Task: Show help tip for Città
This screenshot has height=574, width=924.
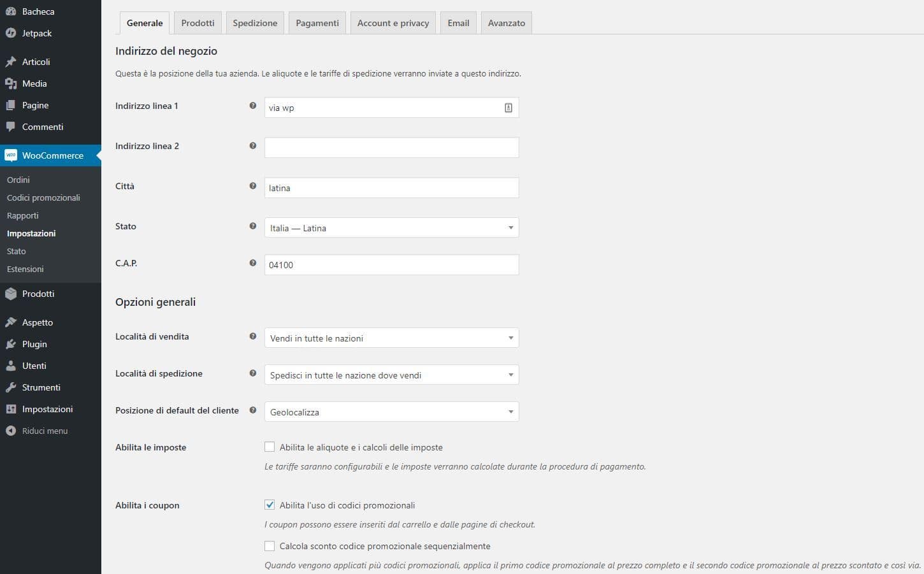Action: point(253,186)
